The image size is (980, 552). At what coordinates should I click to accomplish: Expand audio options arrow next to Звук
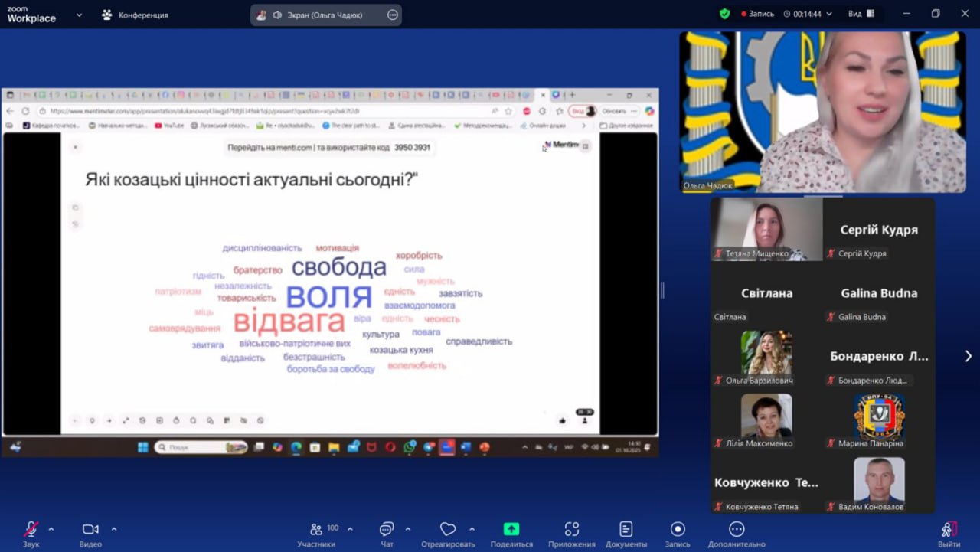tap(51, 529)
